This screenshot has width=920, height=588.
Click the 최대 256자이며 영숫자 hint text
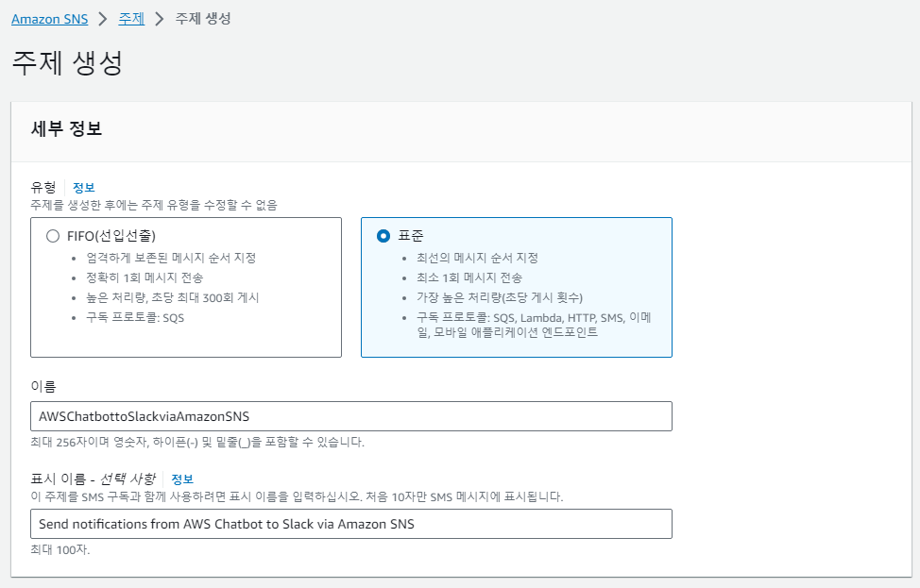click(x=197, y=442)
